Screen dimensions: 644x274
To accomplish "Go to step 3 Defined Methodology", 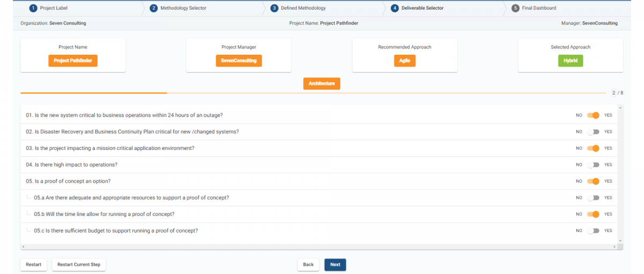I will tap(298, 8).
